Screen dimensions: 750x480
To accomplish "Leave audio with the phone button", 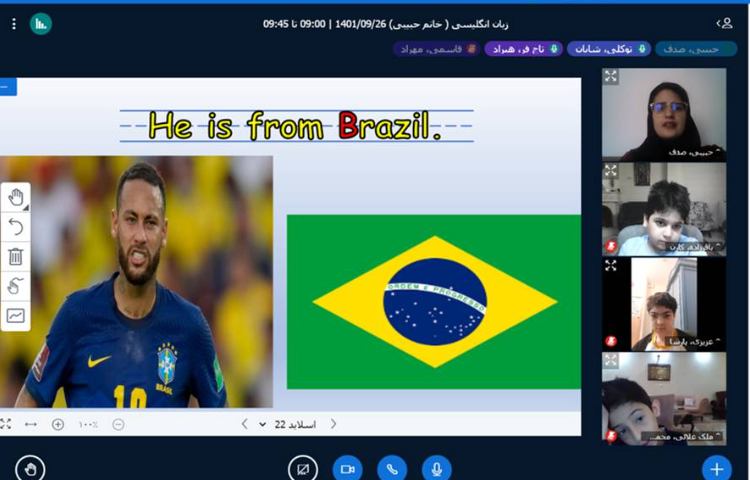I will click(x=392, y=468).
